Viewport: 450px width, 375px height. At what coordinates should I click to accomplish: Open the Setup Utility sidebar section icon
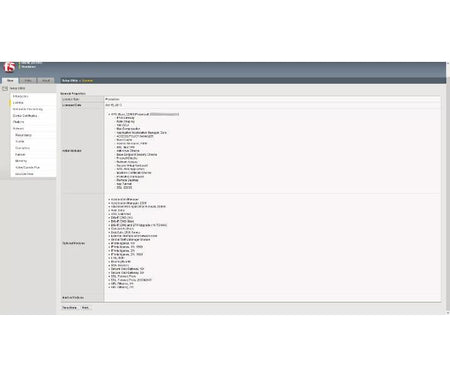(x=5, y=88)
